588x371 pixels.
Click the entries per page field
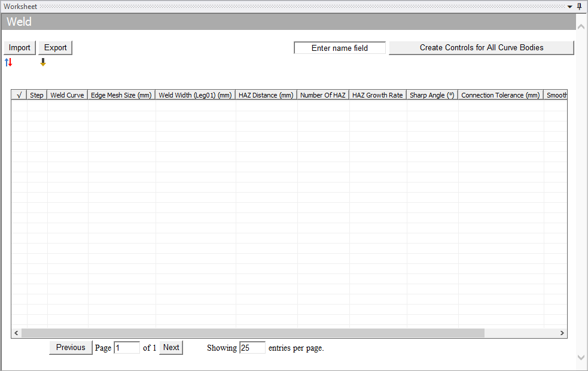click(252, 348)
